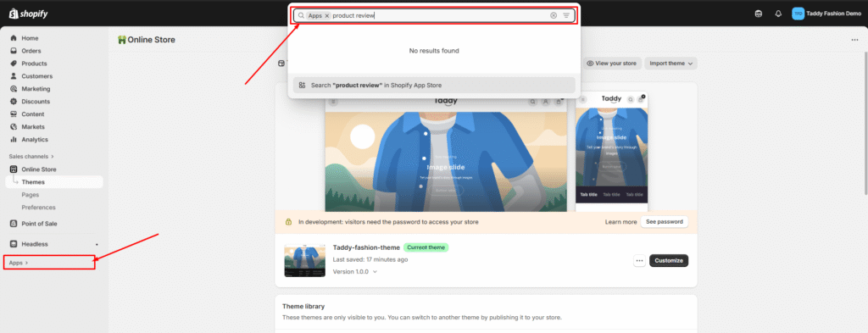Click the Customize button
Image resolution: width=868 pixels, height=333 pixels.
point(669,260)
